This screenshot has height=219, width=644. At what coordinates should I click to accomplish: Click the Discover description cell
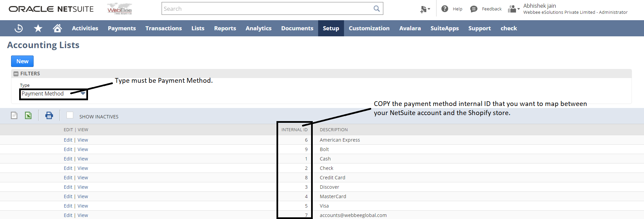[329, 187]
